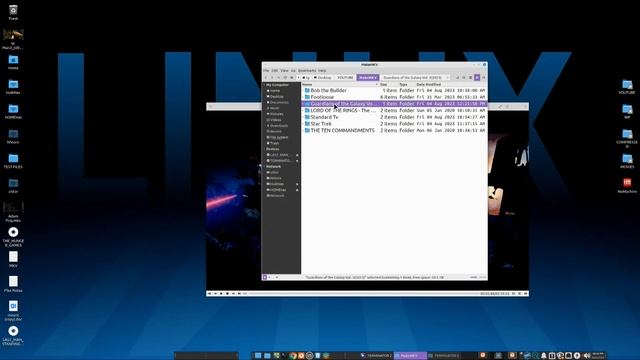The image size is (640, 360).
Task: Go back in the file manager toolbar
Action: (266, 78)
